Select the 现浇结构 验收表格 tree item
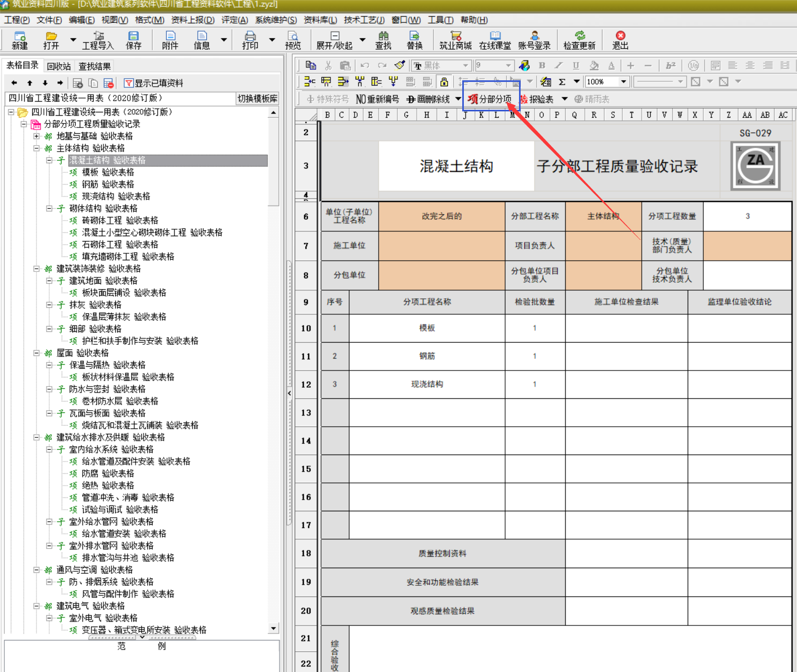 tap(116, 197)
